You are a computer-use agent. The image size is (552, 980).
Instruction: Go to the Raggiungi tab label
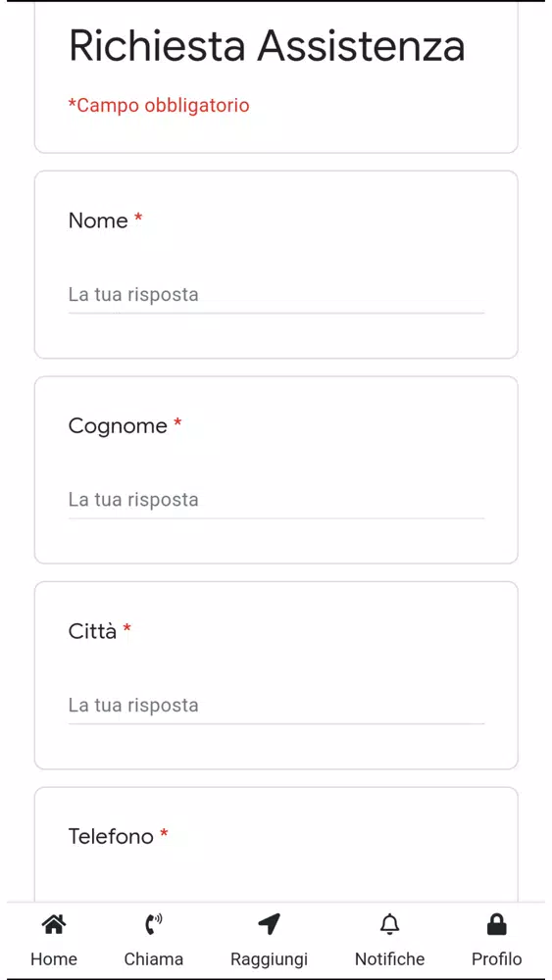(x=269, y=959)
